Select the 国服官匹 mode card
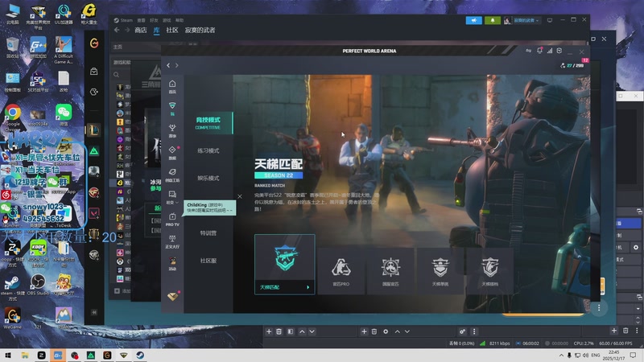This screenshot has height=362, width=644. pyautogui.click(x=390, y=270)
